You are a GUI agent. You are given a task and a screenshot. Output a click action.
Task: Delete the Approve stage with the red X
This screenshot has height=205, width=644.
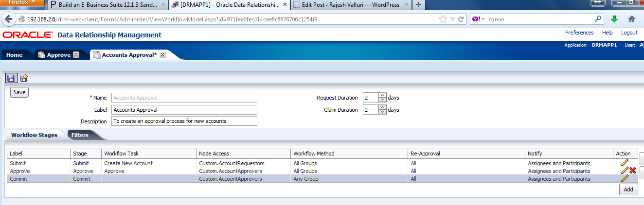pos(633,171)
